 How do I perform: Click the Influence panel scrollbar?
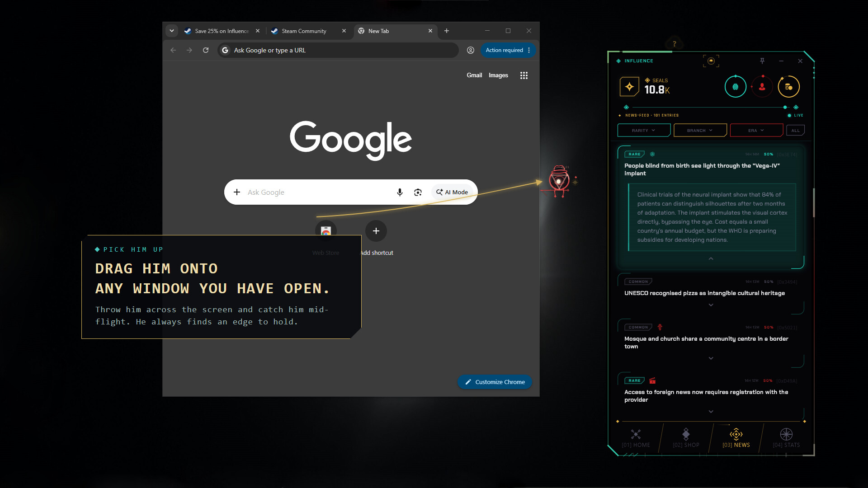point(813,202)
